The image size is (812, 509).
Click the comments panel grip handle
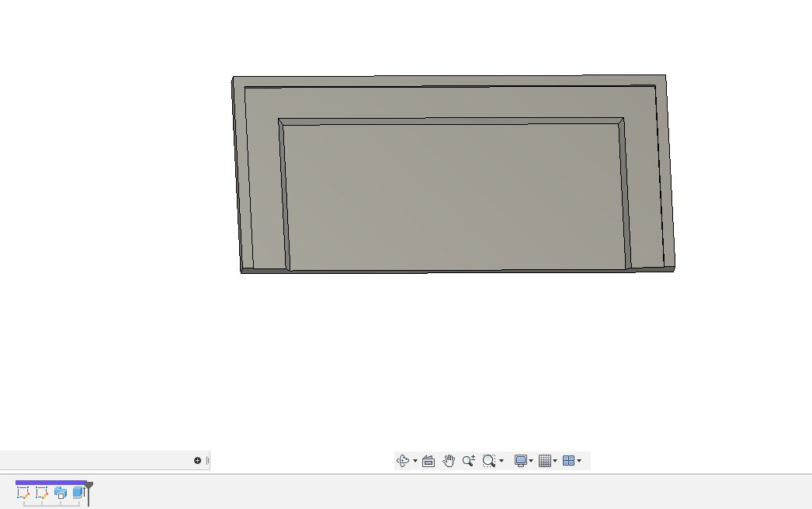click(208, 460)
